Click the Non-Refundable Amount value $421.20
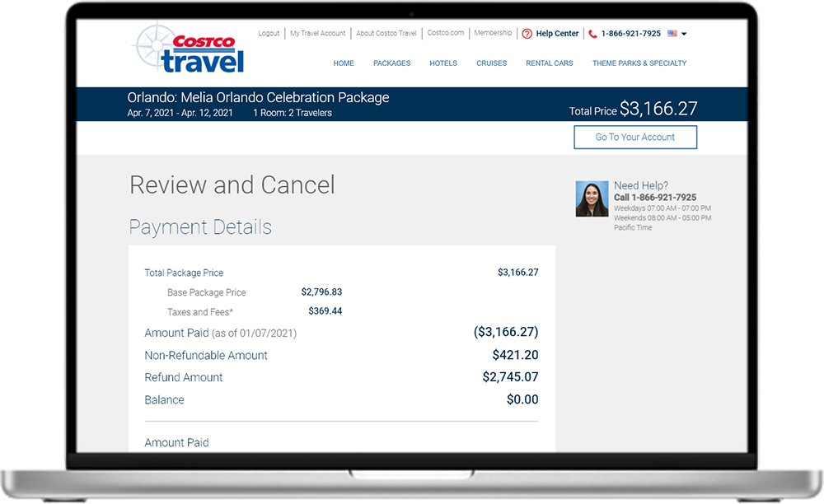The height and width of the screenshot is (504, 824). click(515, 355)
